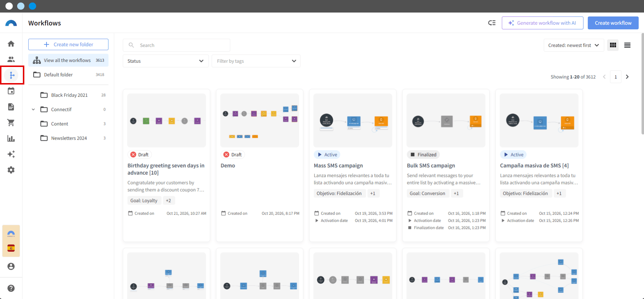This screenshot has height=299, width=644.
Task: Open the Help question mark icon
Action: (11, 288)
